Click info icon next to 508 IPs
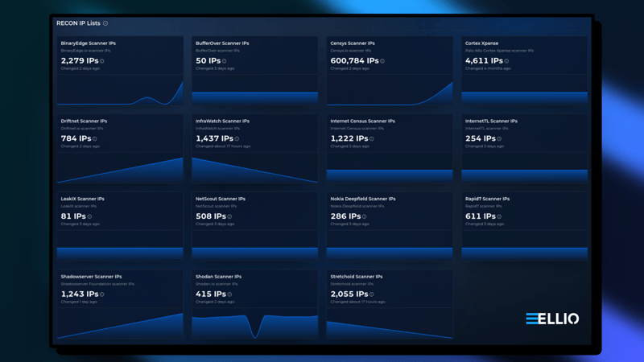The height and width of the screenshot is (362, 644). (x=229, y=216)
